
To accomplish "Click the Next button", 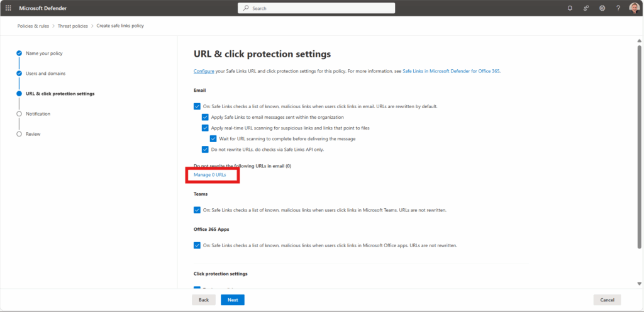I will coord(233,299).
